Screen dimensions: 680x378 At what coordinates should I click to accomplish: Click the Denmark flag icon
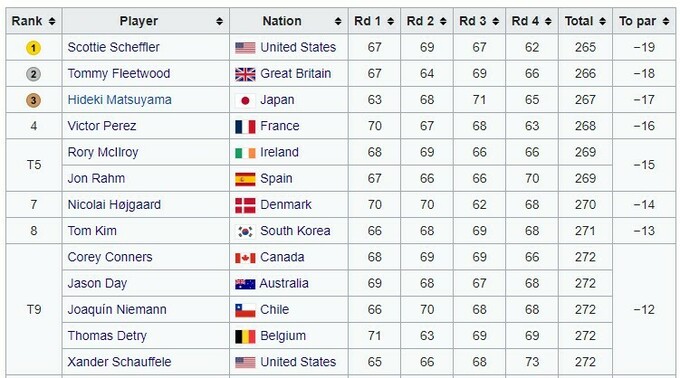[x=245, y=205]
